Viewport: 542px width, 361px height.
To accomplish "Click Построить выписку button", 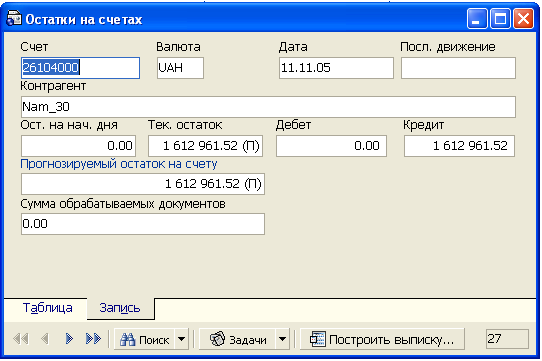I will point(382,339).
